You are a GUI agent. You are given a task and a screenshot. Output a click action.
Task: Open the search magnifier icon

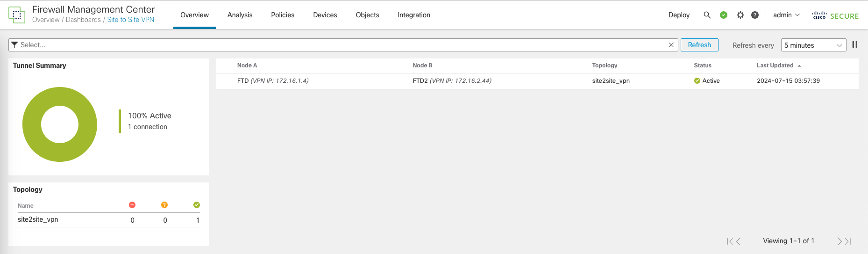[707, 15]
